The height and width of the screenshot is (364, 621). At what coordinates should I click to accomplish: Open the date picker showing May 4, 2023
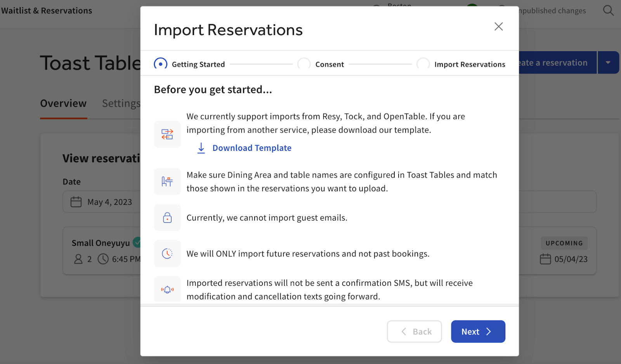(109, 202)
